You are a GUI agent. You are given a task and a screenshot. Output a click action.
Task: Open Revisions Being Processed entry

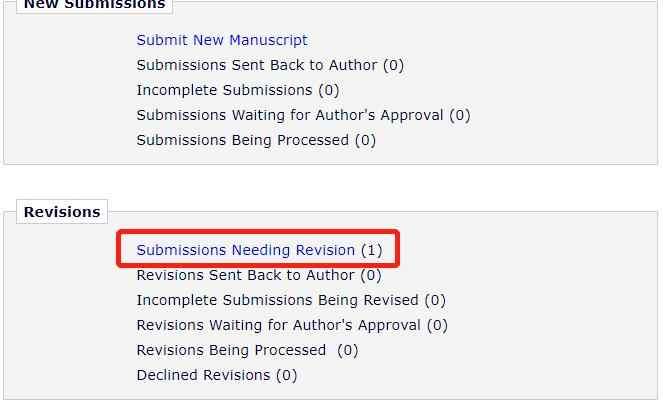tap(232, 350)
